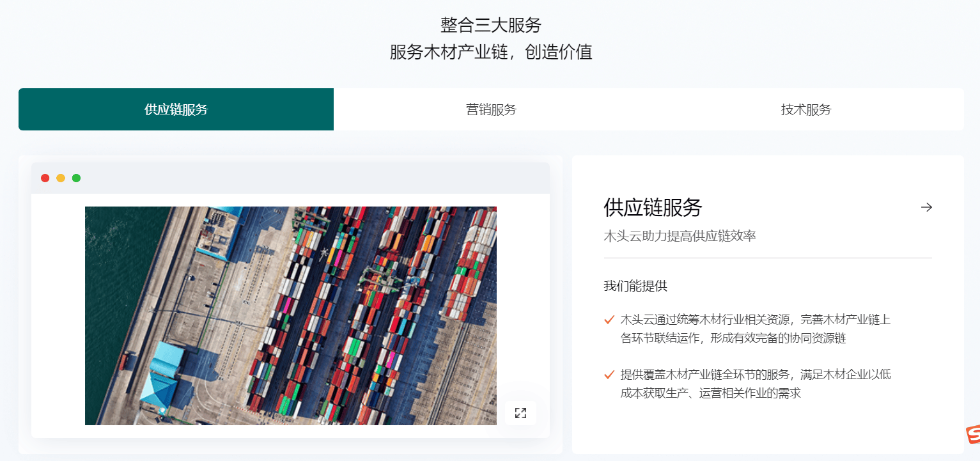
Task: Open the container port aerial photo
Action: pos(291,316)
